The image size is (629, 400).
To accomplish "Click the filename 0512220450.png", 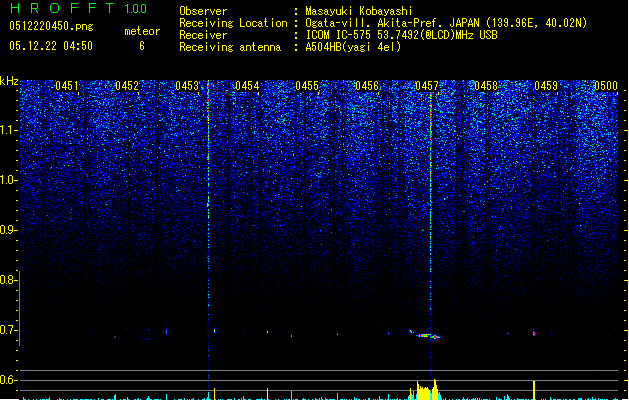I will click(x=51, y=26).
